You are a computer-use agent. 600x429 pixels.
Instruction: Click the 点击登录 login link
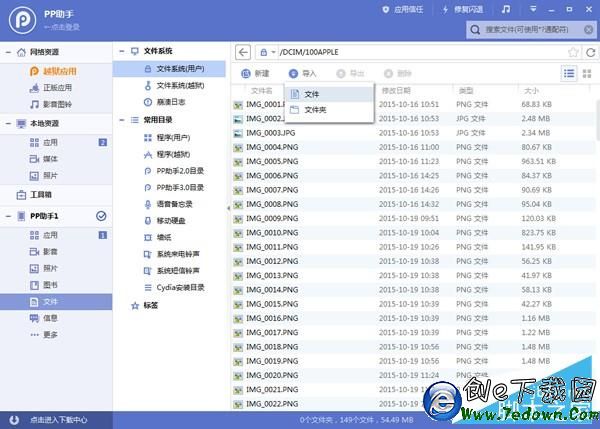(x=62, y=27)
